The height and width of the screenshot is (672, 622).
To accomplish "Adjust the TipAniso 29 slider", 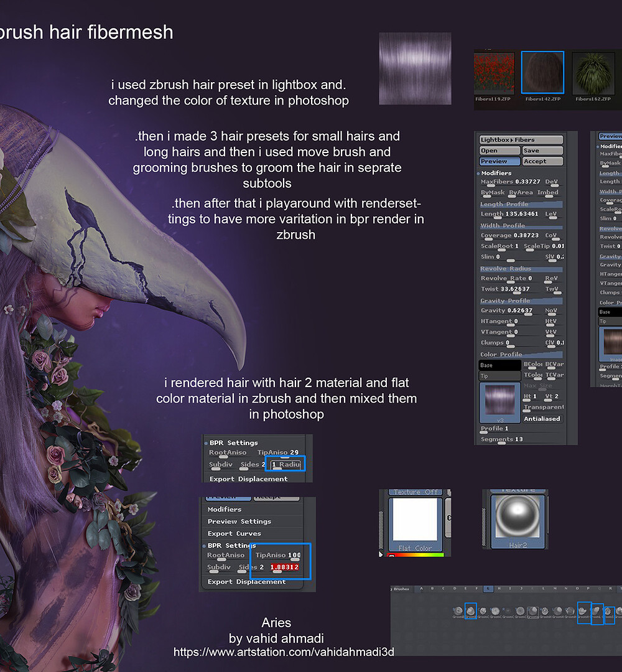I will click(278, 453).
